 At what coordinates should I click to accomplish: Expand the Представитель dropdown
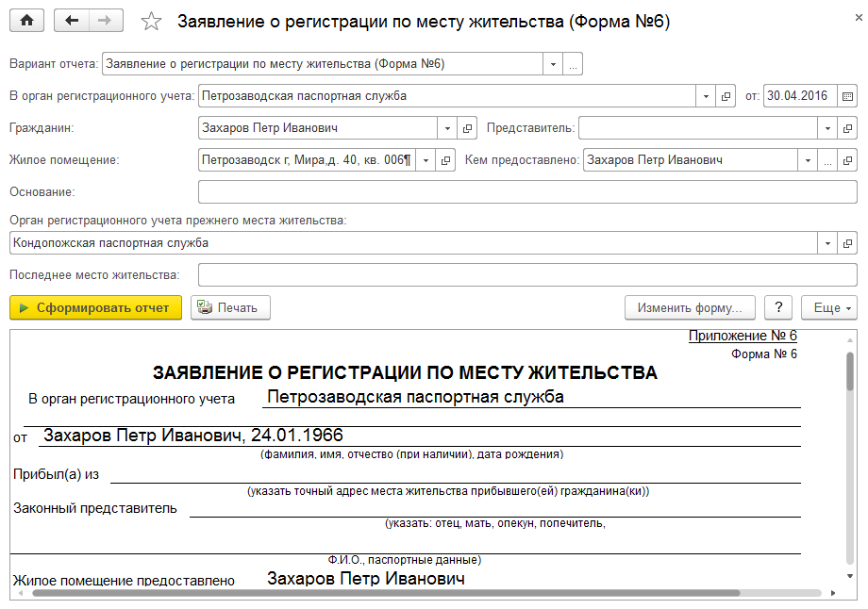coord(827,128)
